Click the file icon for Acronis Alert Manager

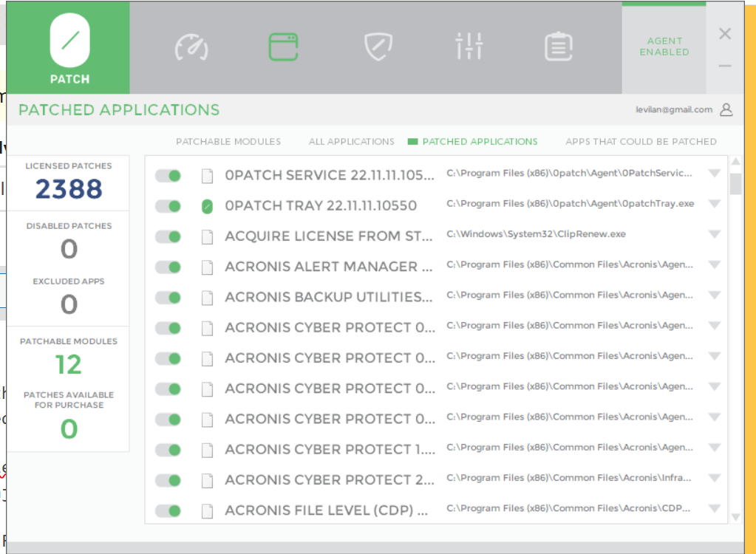point(208,267)
